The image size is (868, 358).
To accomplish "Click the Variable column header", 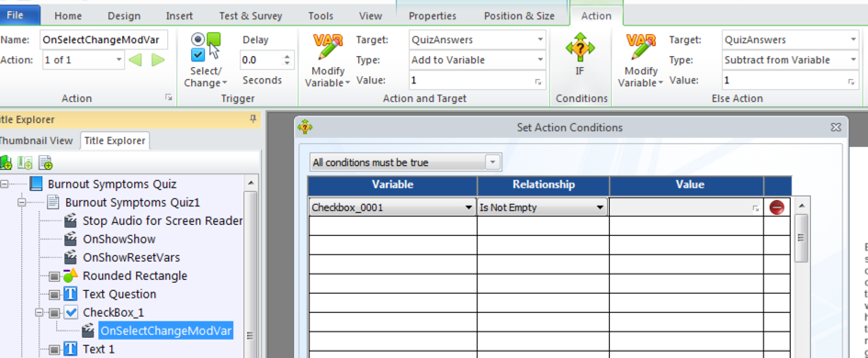I will [x=392, y=185].
